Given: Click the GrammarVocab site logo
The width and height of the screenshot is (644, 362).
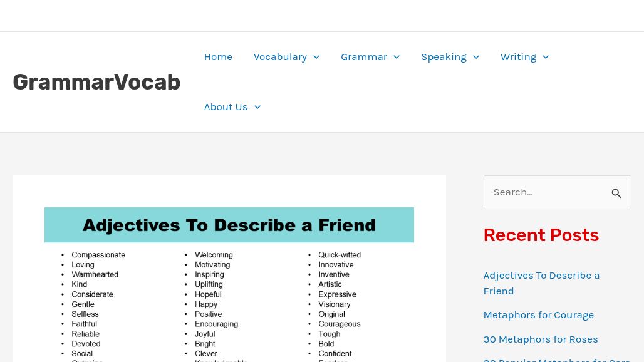Looking at the screenshot, I should (96, 82).
